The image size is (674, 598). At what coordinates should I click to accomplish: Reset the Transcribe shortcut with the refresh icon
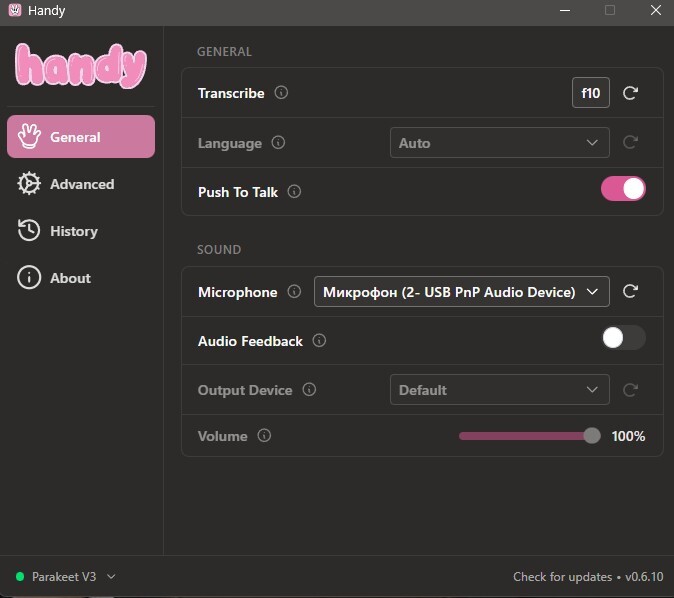[x=630, y=93]
